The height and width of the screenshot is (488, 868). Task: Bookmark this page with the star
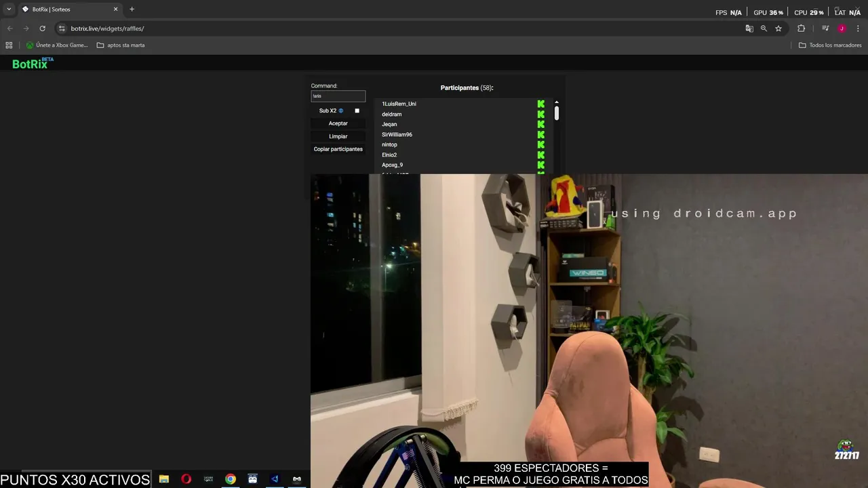(778, 28)
